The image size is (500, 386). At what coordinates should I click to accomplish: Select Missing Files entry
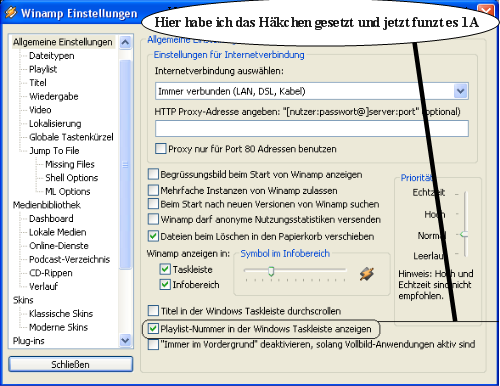[70, 164]
